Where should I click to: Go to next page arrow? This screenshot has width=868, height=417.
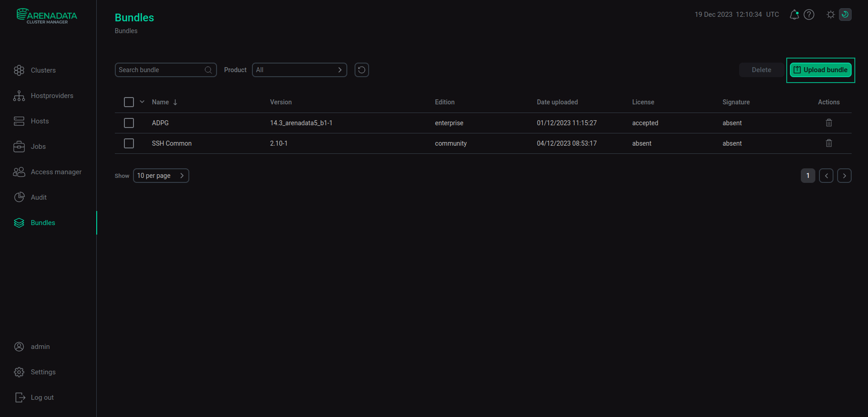[x=844, y=176]
